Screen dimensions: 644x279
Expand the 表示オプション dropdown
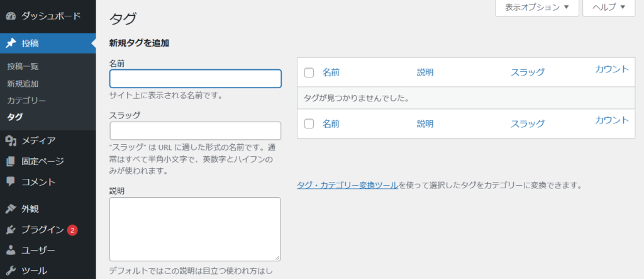pyautogui.click(x=536, y=8)
